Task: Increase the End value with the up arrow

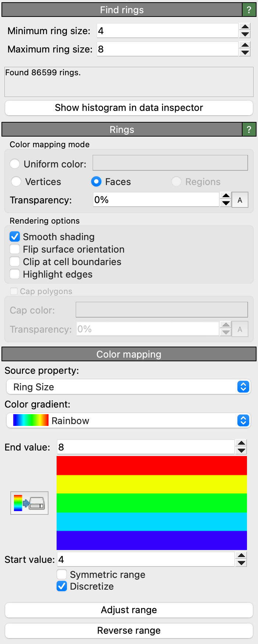Action: click(x=241, y=443)
